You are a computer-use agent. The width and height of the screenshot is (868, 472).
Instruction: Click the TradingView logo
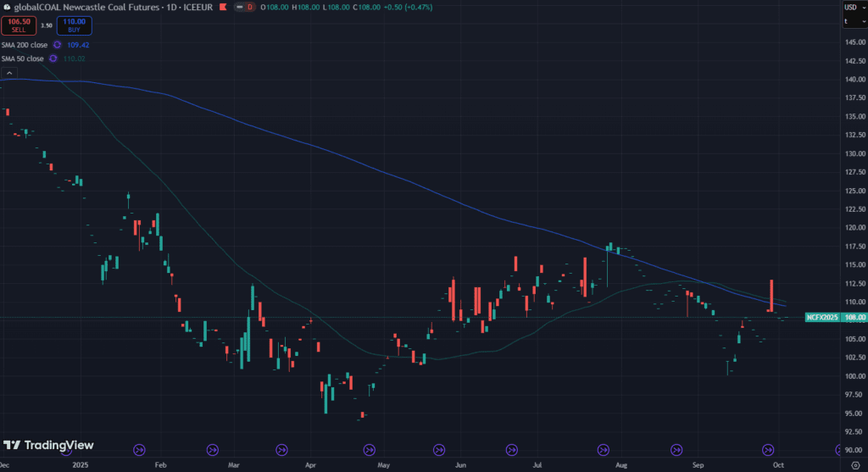[x=48, y=445]
